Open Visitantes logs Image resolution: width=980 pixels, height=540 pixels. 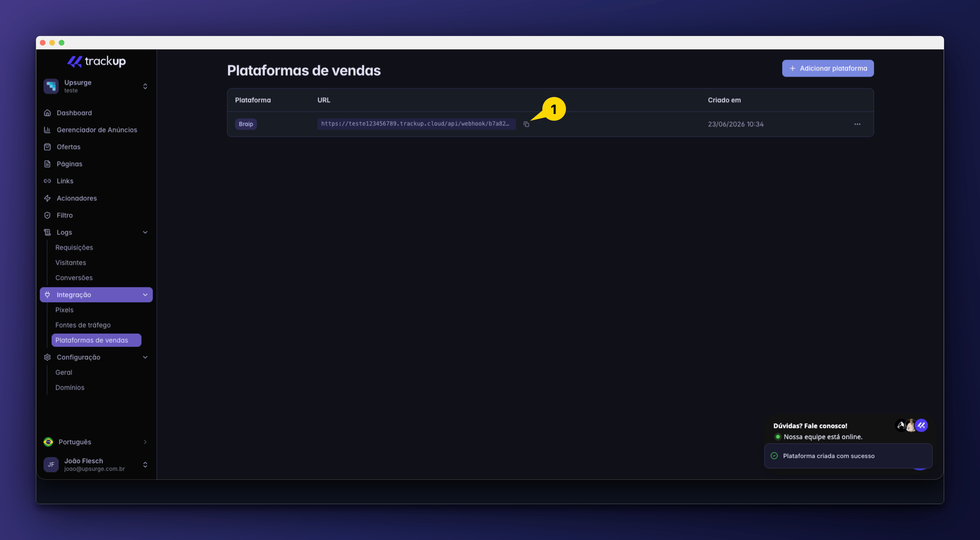(70, 263)
